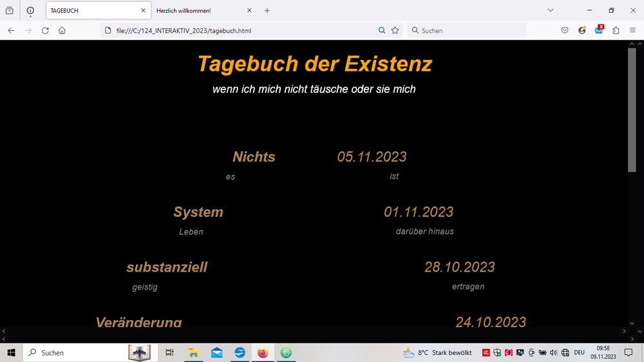Click the greyed-out forward navigation arrow

pyautogui.click(x=28, y=30)
